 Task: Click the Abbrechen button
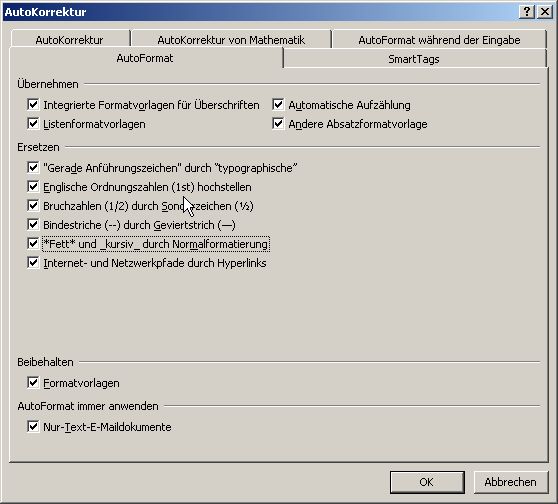pyautogui.click(x=510, y=482)
